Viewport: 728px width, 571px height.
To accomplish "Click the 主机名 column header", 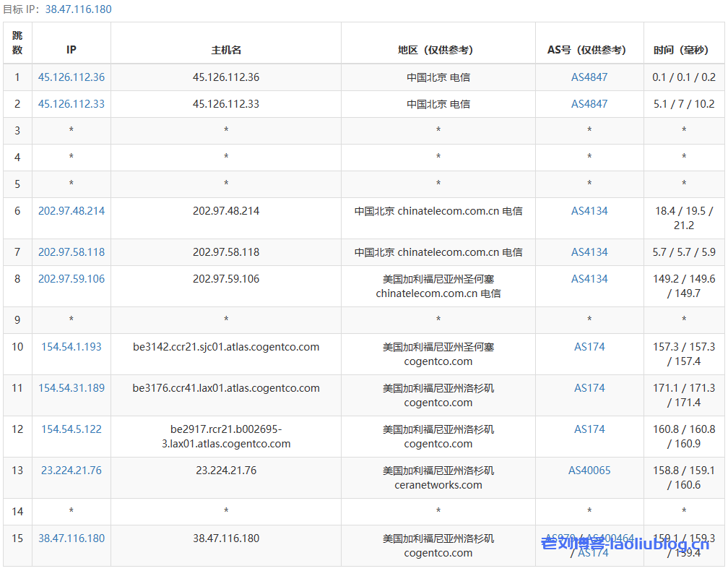I will [226, 50].
